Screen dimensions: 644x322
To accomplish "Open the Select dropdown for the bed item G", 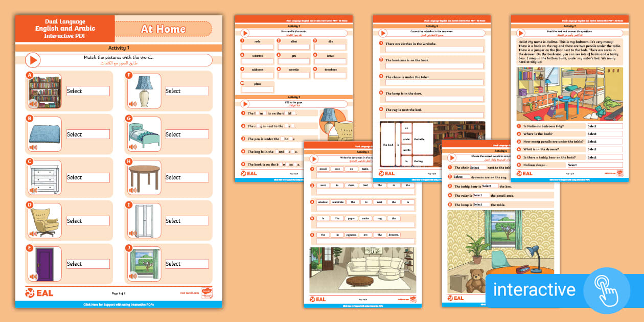I will click(x=187, y=133).
